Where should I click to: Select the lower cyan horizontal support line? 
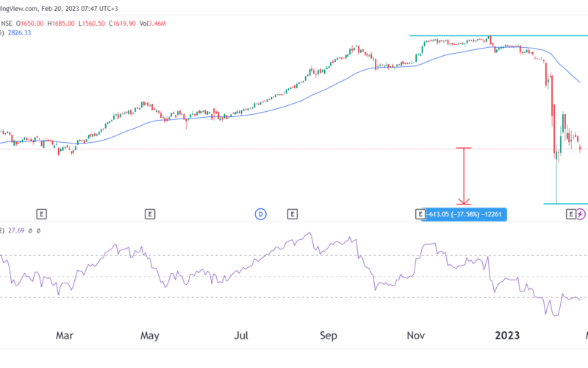coord(565,204)
